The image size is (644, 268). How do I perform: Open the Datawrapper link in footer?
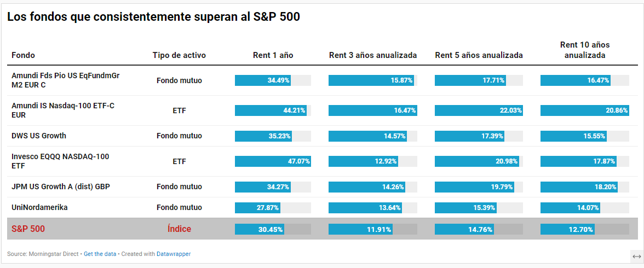click(174, 254)
